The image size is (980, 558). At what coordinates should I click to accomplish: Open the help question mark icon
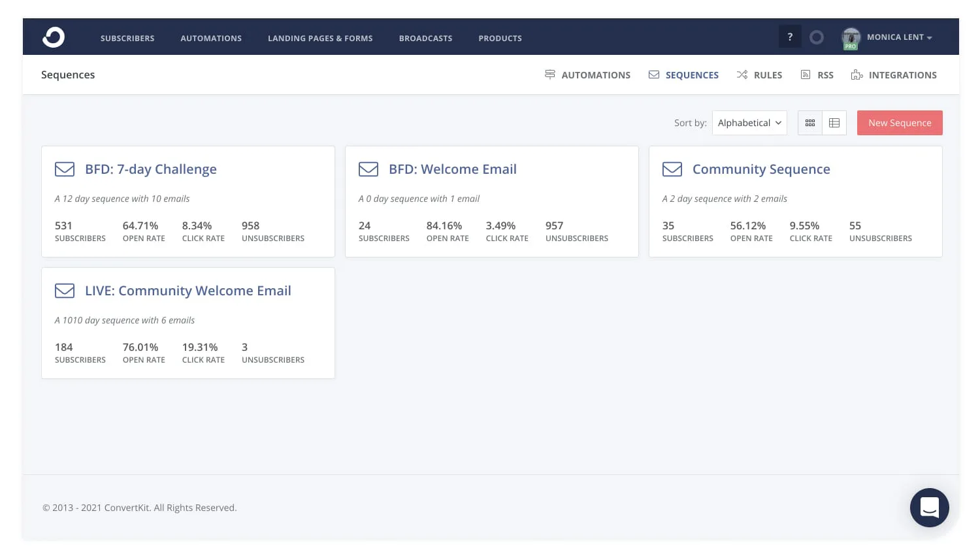(x=790, y=37)
